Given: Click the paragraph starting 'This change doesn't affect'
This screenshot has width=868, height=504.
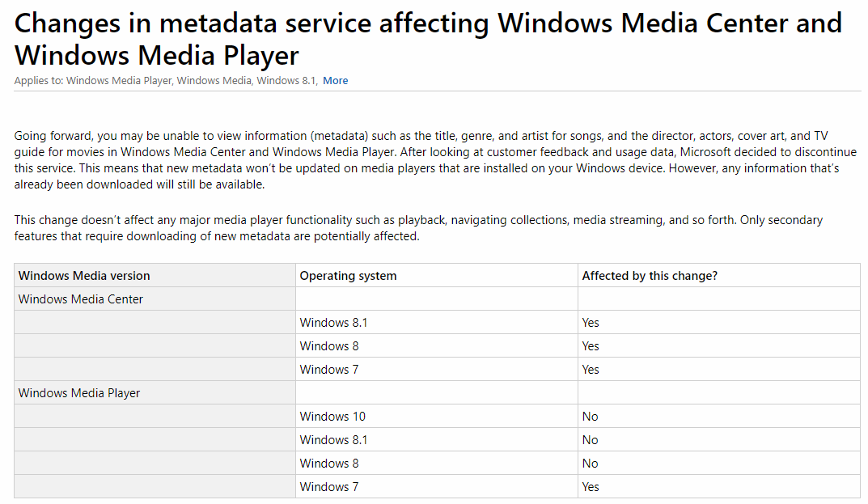Looking at the screenshot, I should (418, 228).
